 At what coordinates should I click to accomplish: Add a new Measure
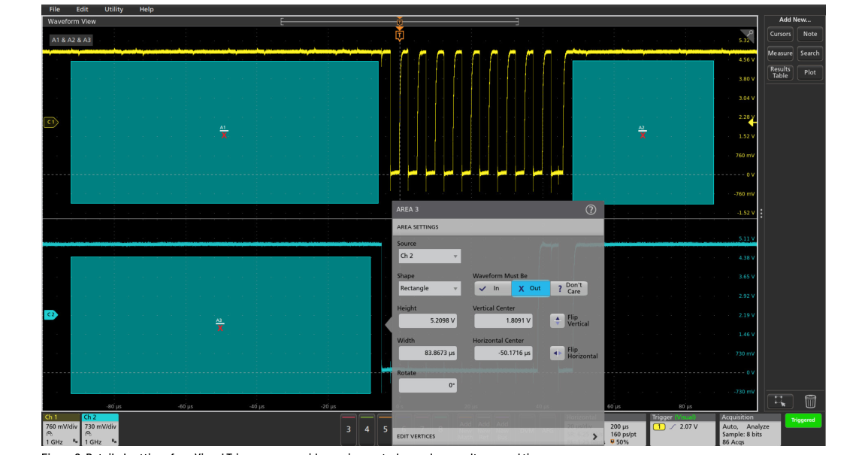(x=780, y=53)
